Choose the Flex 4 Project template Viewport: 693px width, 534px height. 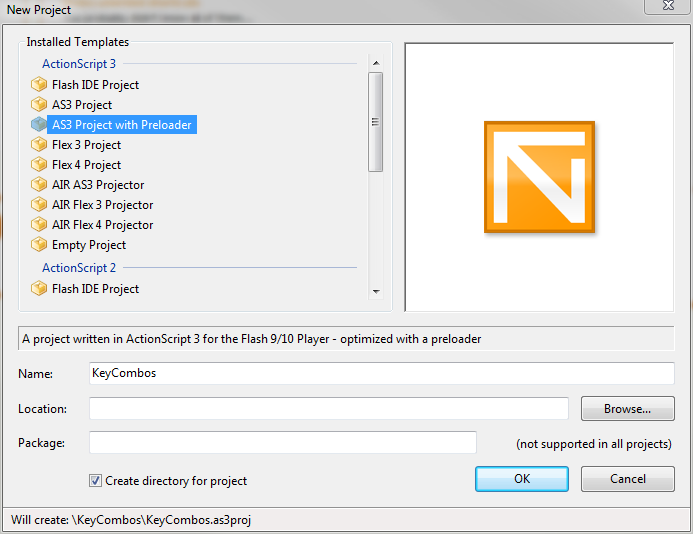coord(86,165)
